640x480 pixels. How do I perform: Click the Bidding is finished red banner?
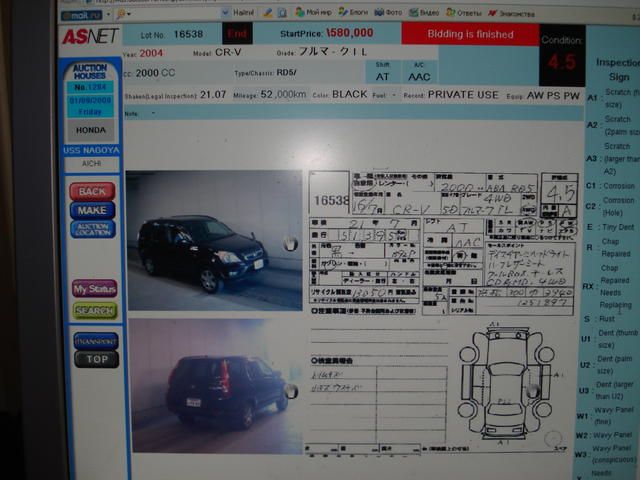pos(470,34)
